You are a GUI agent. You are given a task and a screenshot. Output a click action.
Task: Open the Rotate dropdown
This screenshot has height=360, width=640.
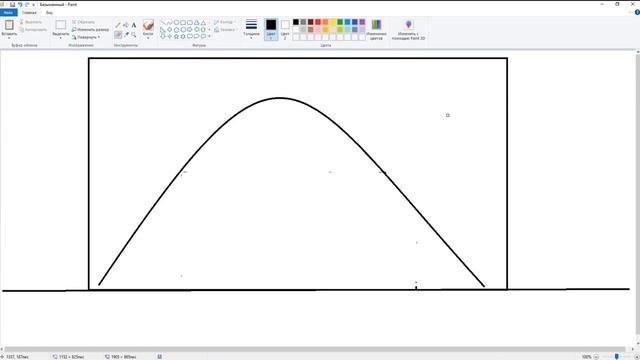[x=87, y=37]
